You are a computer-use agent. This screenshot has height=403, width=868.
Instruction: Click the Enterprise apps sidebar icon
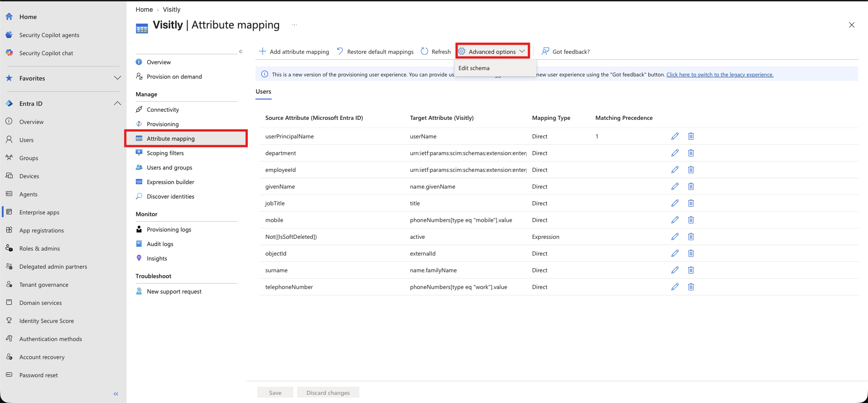(x=9, y=212)
